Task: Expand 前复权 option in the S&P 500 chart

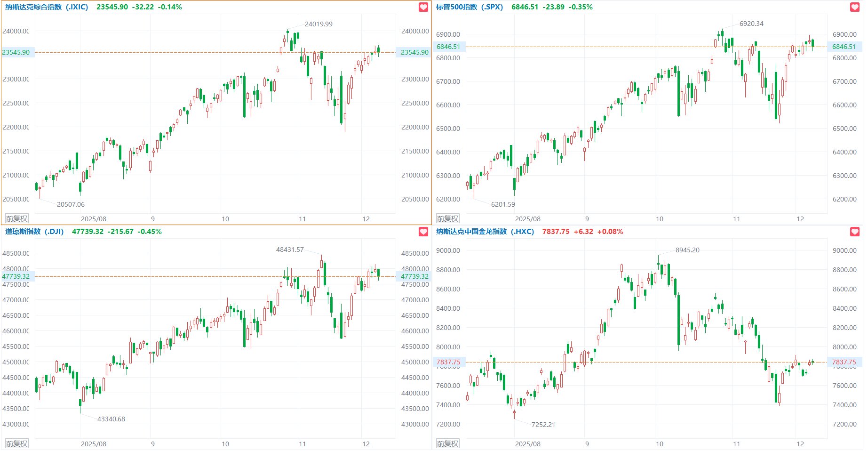Action: point(447,219)
